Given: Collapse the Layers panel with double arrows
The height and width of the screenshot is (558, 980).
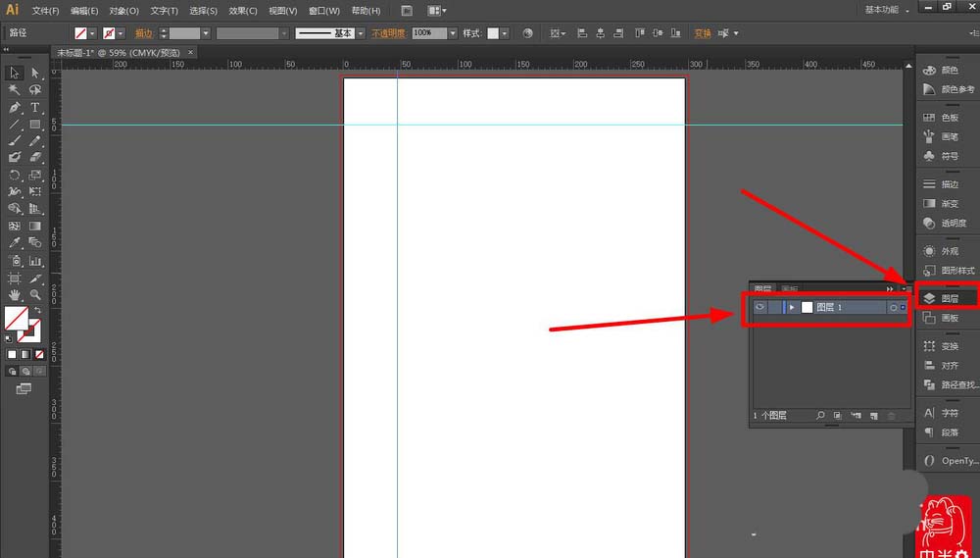Looking at the screenshot, I should click(890, 289).
